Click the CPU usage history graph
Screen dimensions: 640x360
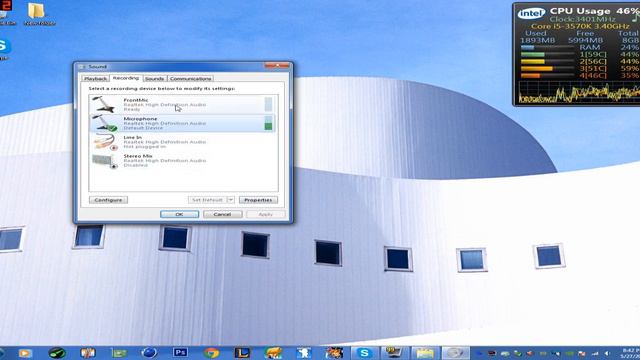[x=579, y=92]
